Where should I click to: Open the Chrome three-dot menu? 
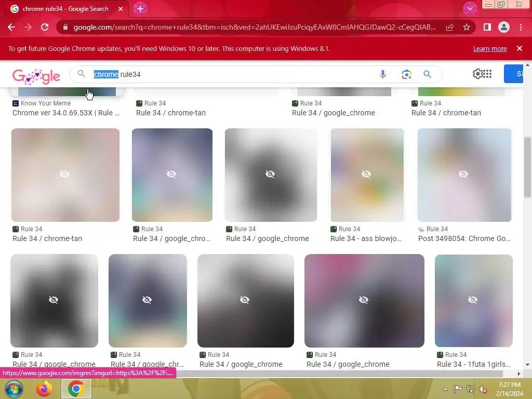[x=521, y=27]
